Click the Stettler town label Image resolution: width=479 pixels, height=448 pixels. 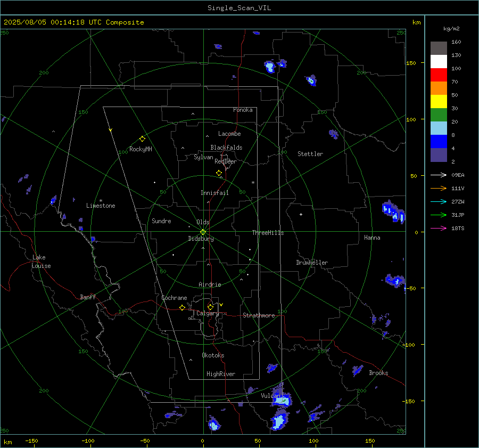pos(310,154)
